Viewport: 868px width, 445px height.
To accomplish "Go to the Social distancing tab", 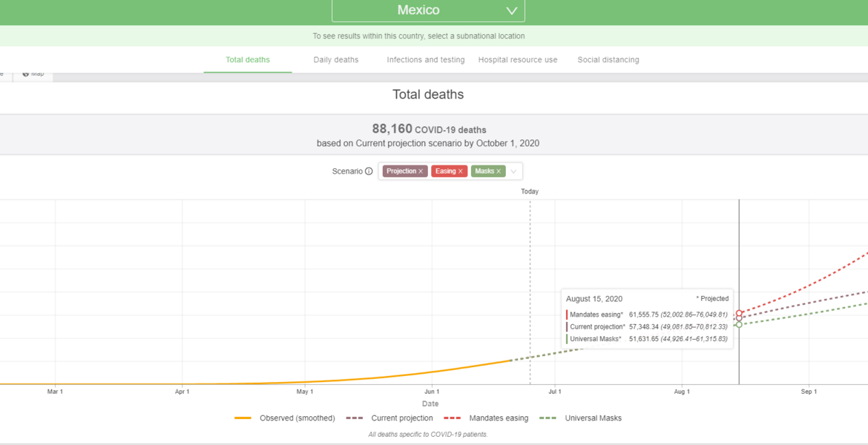I will pyautogui.click(x=608, y=60).
